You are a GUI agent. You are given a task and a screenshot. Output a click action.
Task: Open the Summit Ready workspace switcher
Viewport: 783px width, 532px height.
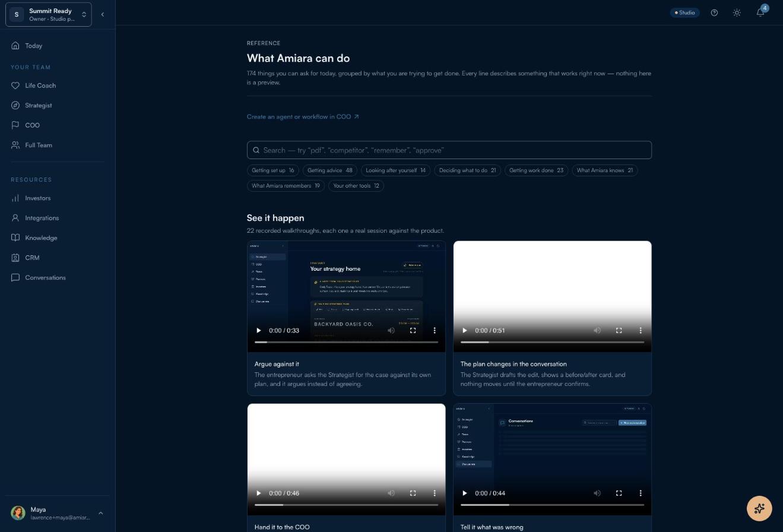pos(49,14)
